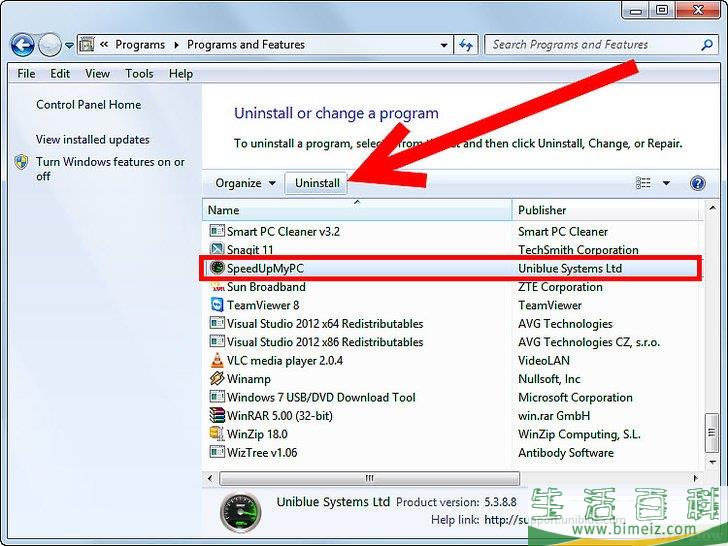The image size is (728, 546).
Task: Open the Organize dropdown
Action: pyautogui.click(x=245, y=183)
